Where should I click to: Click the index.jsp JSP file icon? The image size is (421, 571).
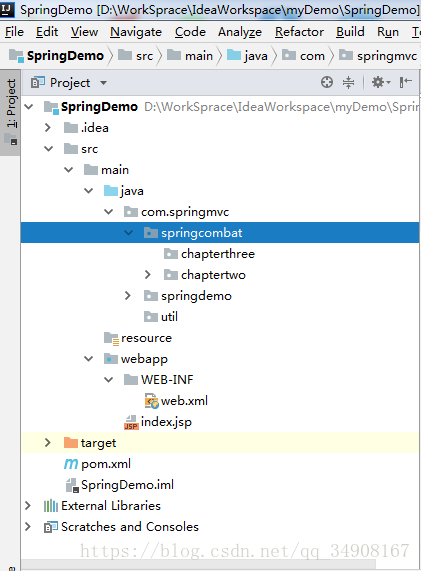click(x=131, y=422)
